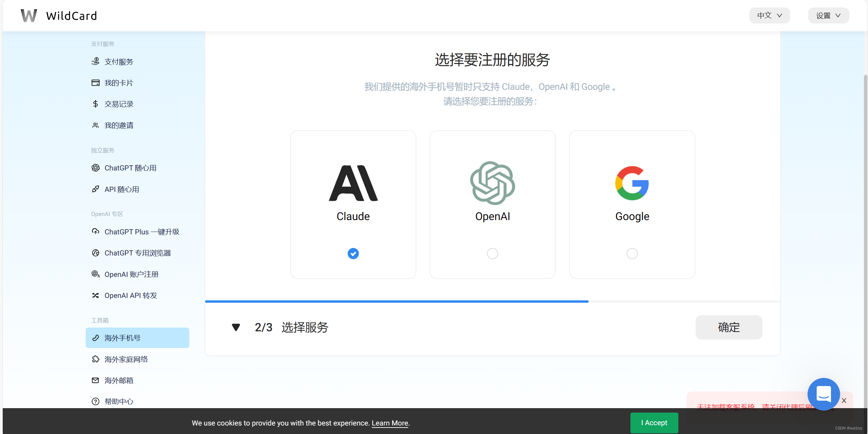
Task: Click the link icon beside 海外手机号
Action: coord(96,338)
